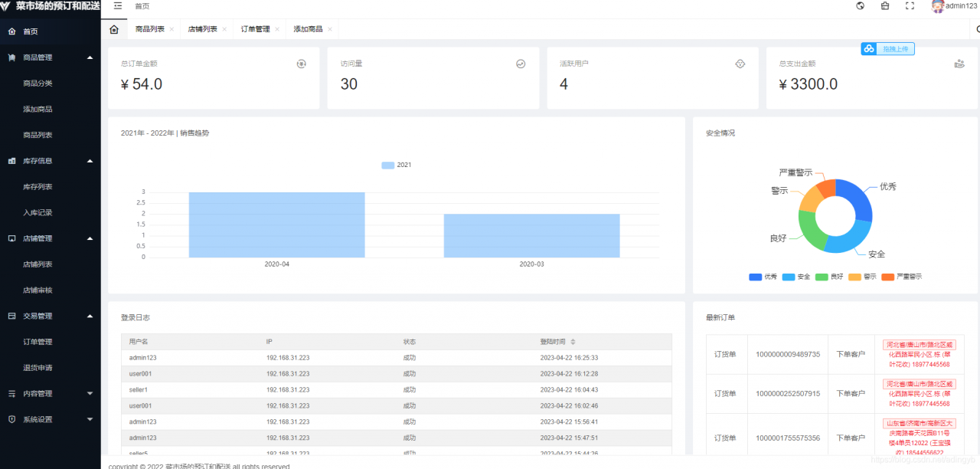
Task: Close the 订单管理 tab
Action: coord(277,29)
